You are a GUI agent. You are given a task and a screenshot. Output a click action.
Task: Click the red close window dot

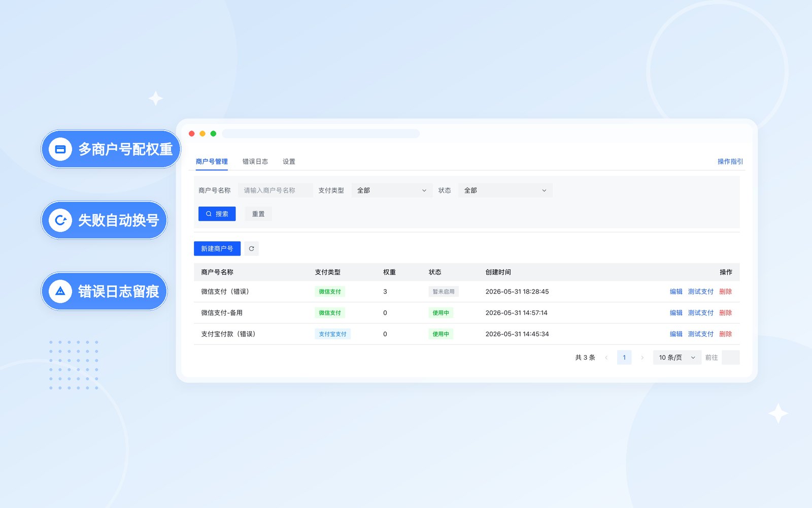tap(192, 134)
